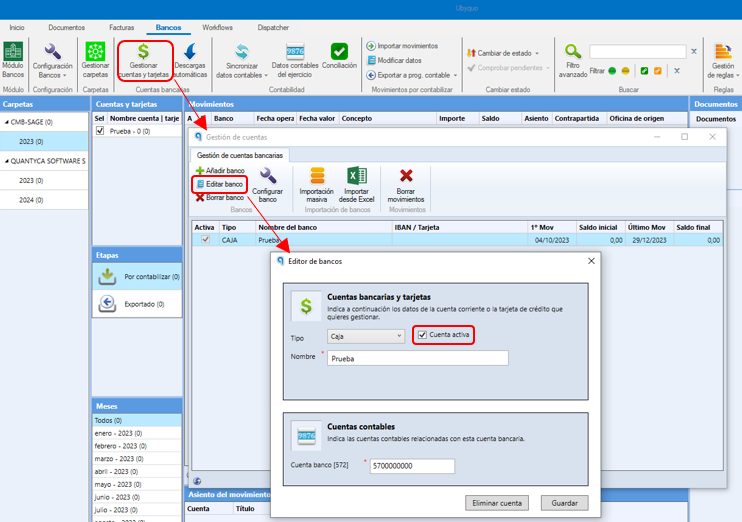The height and width of the screenshot is (522, 742).
Task: Click the Concepto column header in Movimientos
Action: click(387, 118)
